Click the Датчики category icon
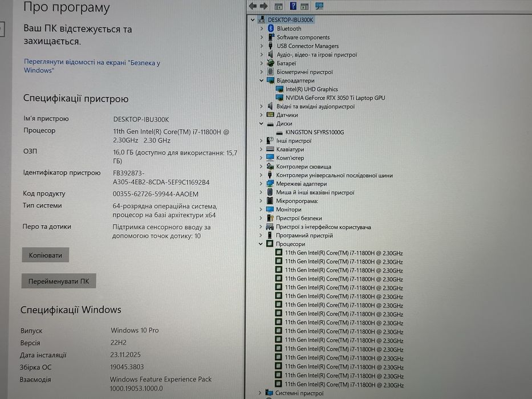This screenshot has width=532, height=399. 270,115
